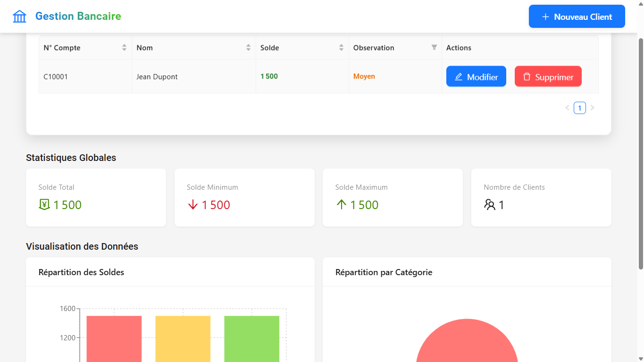Click the green bar in Répartition des Soldes
Screen dimensions: 644x362
252,339
